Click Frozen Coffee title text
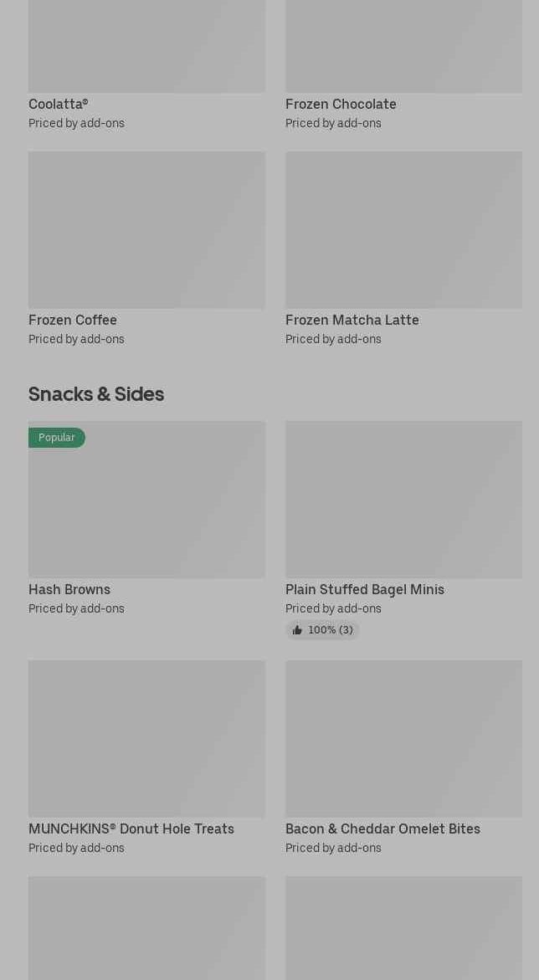Image resolution: width=539 pixels, height=980 pixels. click(x=73, y=321)
